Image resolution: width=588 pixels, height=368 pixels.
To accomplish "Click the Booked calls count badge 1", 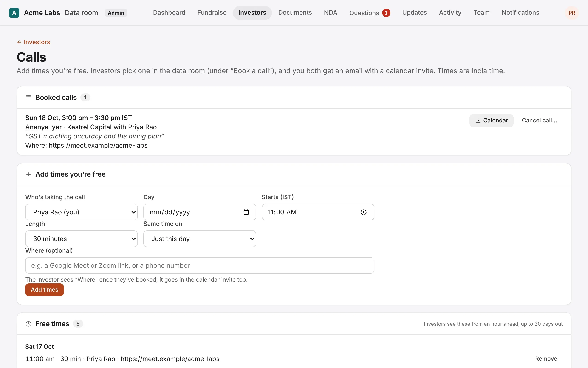I will 85,97.
